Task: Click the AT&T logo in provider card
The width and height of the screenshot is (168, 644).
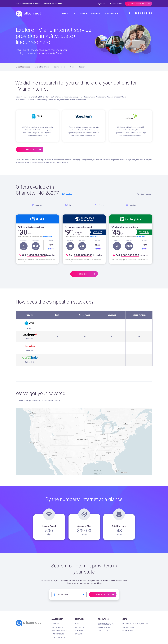Action: pyautogui.click(x=37, y=117)
